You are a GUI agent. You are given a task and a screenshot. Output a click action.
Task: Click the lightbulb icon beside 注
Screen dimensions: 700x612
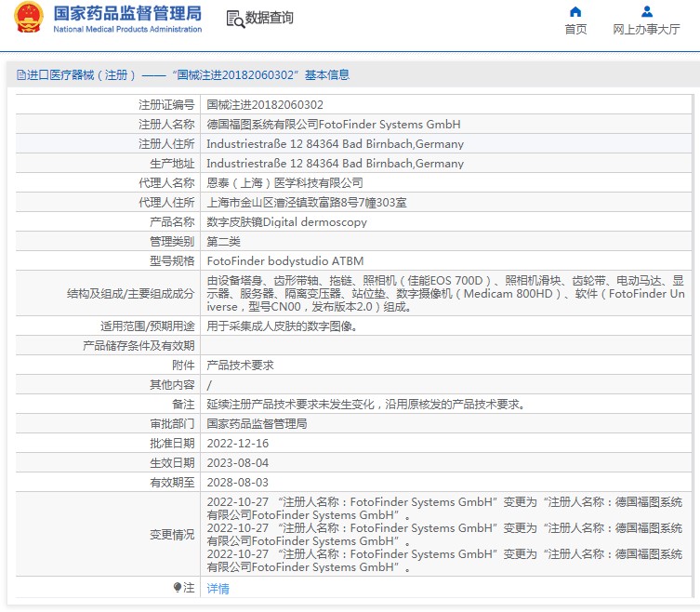(178, 588)
